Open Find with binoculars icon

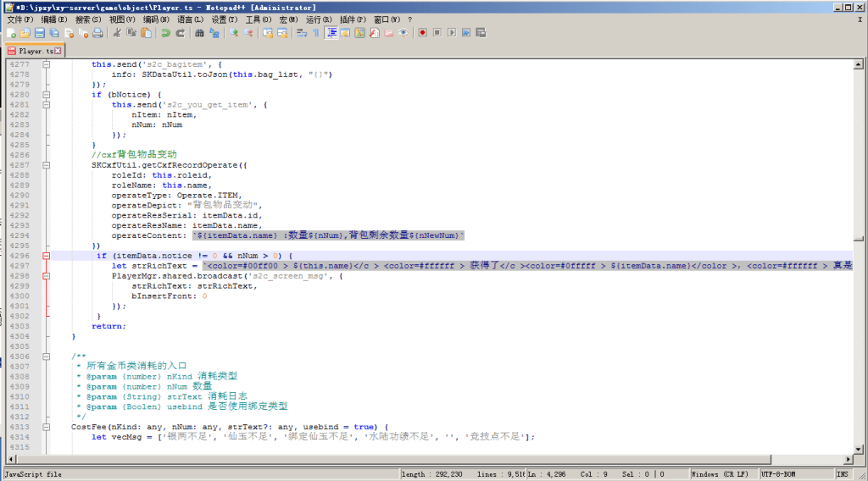[199, 33]
